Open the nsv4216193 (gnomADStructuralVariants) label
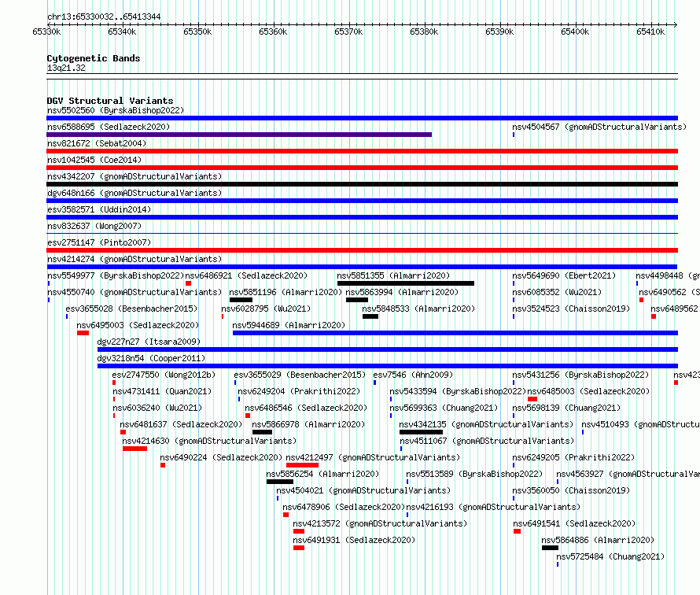Screen dimensions: 700x595 point(493,507)
